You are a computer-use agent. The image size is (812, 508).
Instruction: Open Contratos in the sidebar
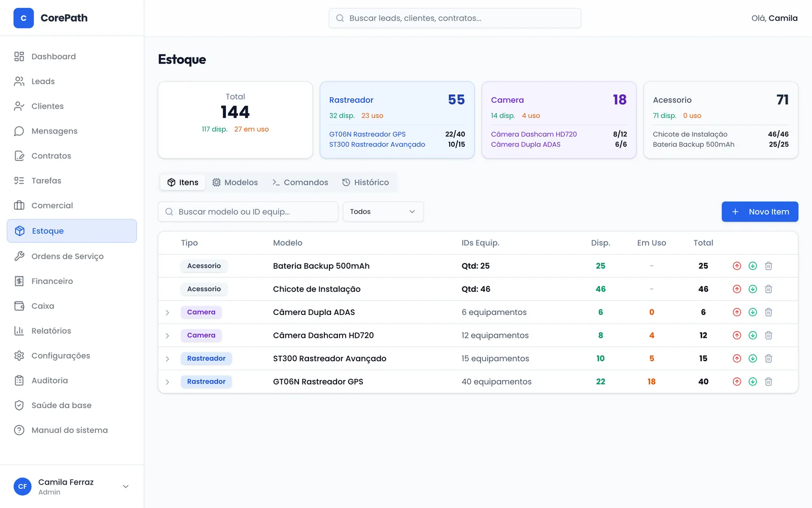click(x=72, y=156)
